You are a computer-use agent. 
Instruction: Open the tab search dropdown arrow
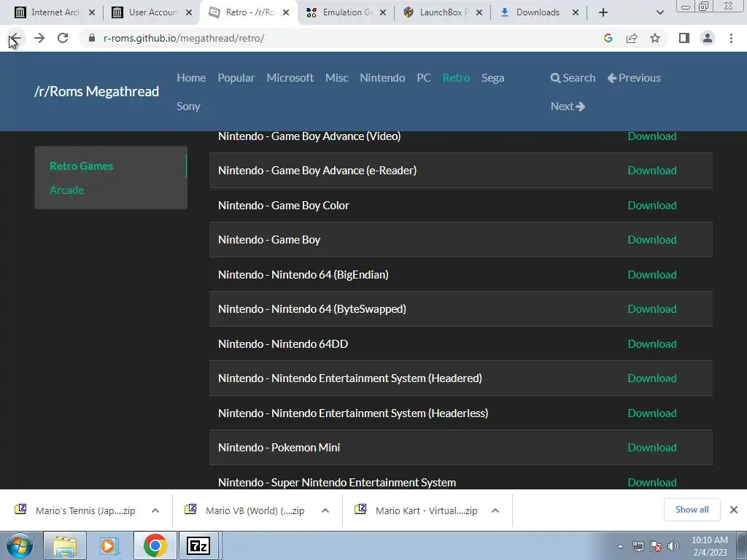click(x=659, y=12)
